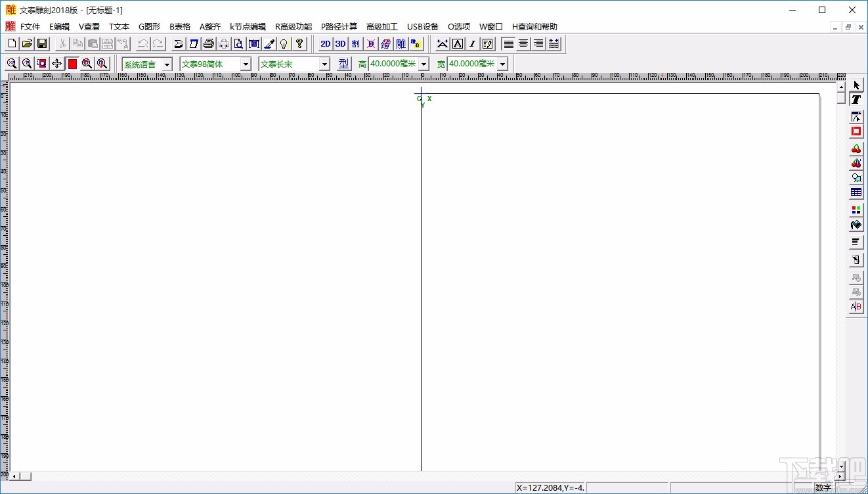The image size is (868, 494).
Task: Insert a table with the grid icon
Action: click(x=856, y=192)
